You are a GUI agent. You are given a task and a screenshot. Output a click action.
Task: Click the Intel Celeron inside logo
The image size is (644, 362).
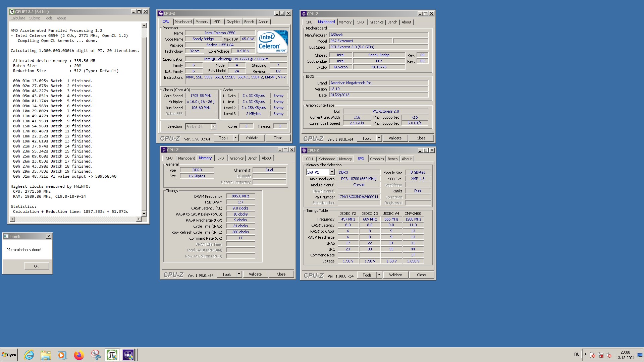(273, 42)
